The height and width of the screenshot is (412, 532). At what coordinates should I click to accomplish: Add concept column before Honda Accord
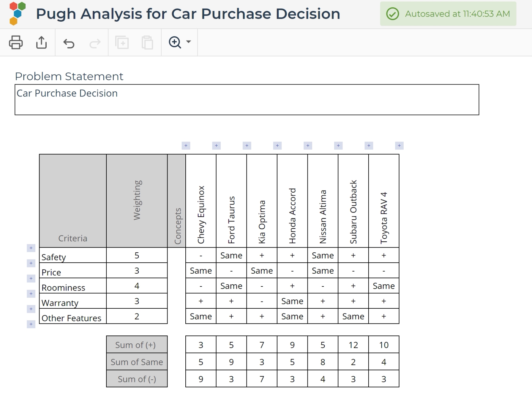(x=277, y=145)
